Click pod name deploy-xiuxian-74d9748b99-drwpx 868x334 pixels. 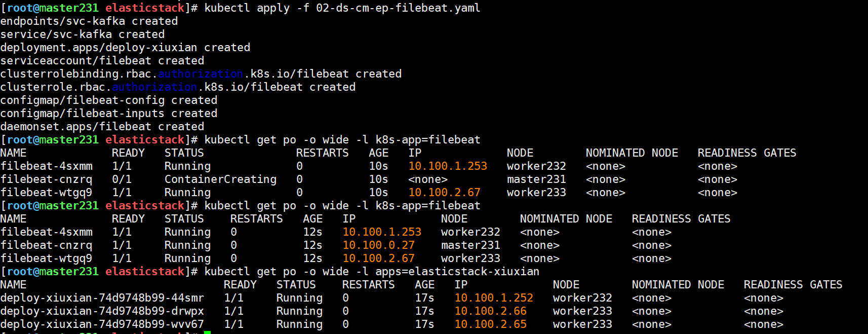(x=102, y=311)
